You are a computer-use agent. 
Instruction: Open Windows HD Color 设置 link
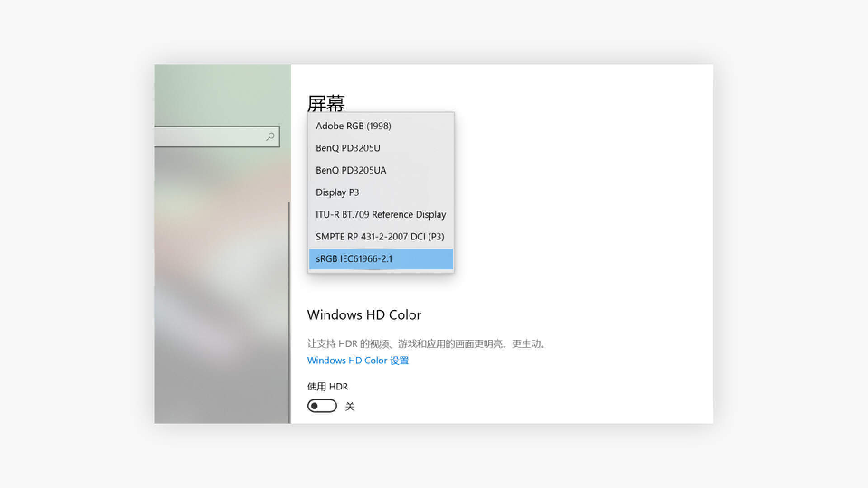(x=358, y=360)
